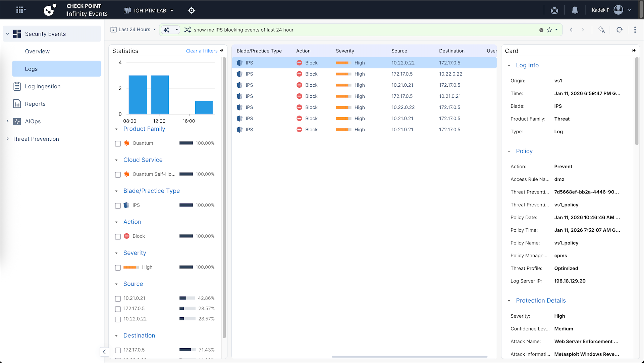Click the horizontal scrollbar under the log table

[x=409, y=357]
